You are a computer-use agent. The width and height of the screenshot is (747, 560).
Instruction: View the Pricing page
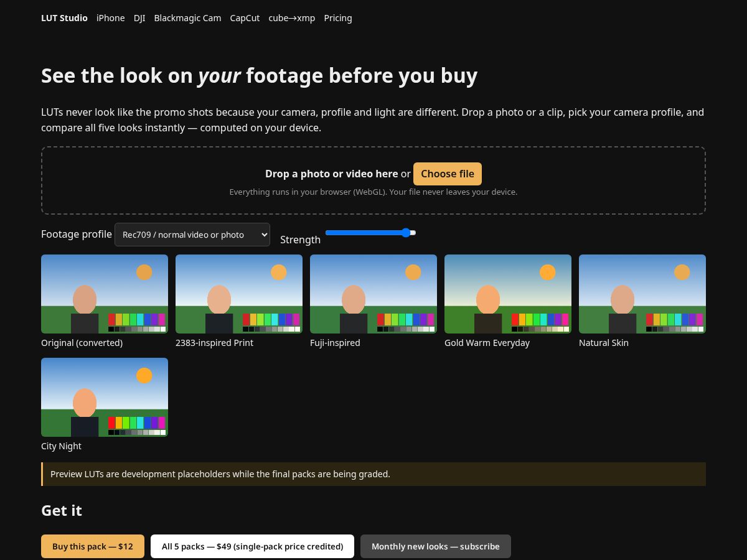tap(338, 18)
